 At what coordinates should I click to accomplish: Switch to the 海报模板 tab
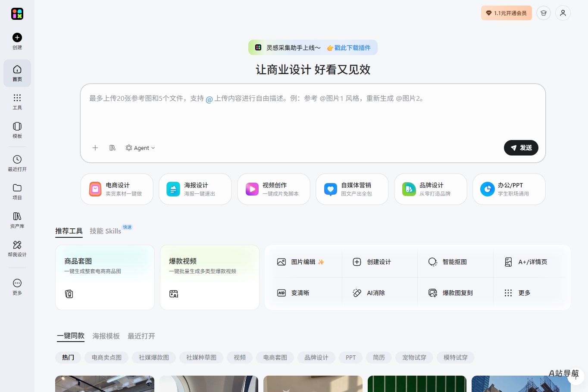tap(106, 336)
